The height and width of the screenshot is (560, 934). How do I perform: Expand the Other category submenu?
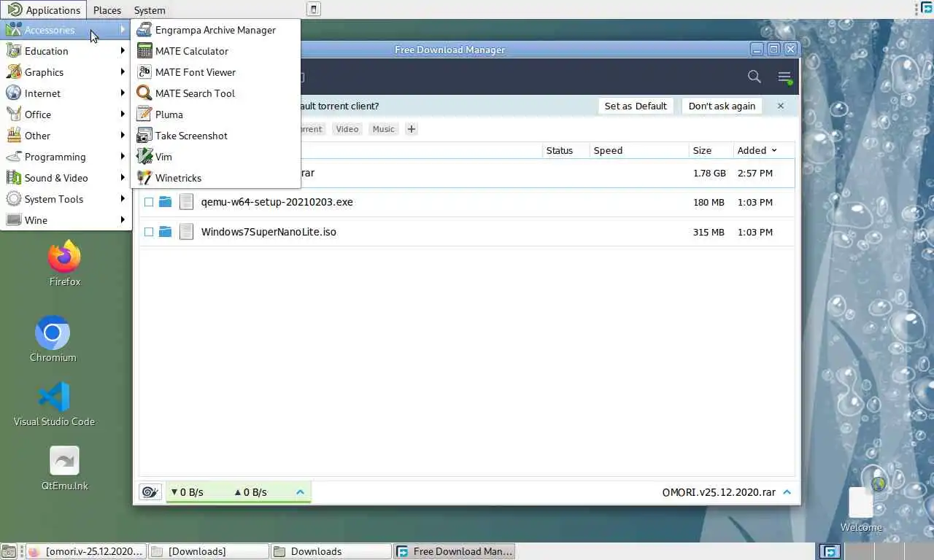[x=66, y=136]
